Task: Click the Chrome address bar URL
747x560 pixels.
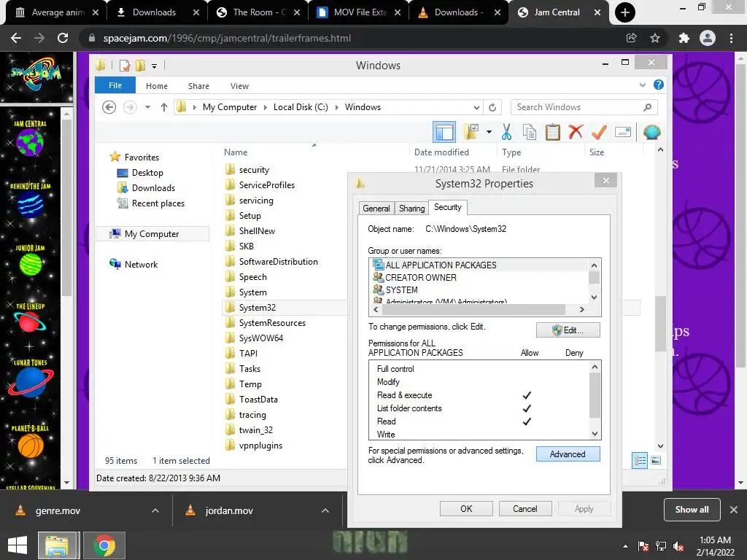Action: [x=227, y=38]
